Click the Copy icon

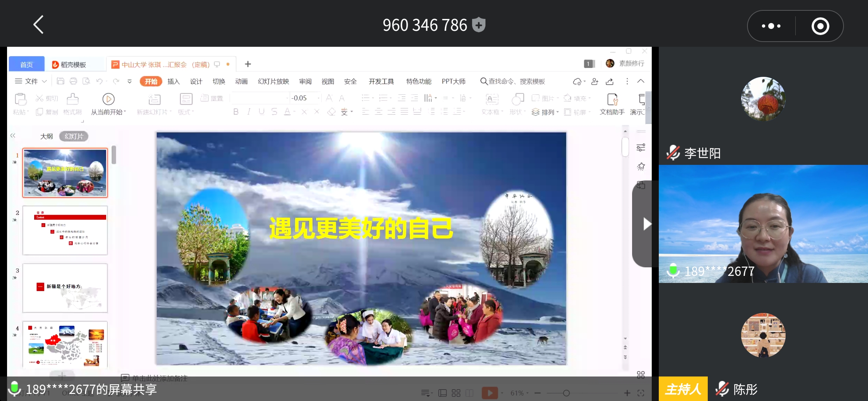pos(39,112)
